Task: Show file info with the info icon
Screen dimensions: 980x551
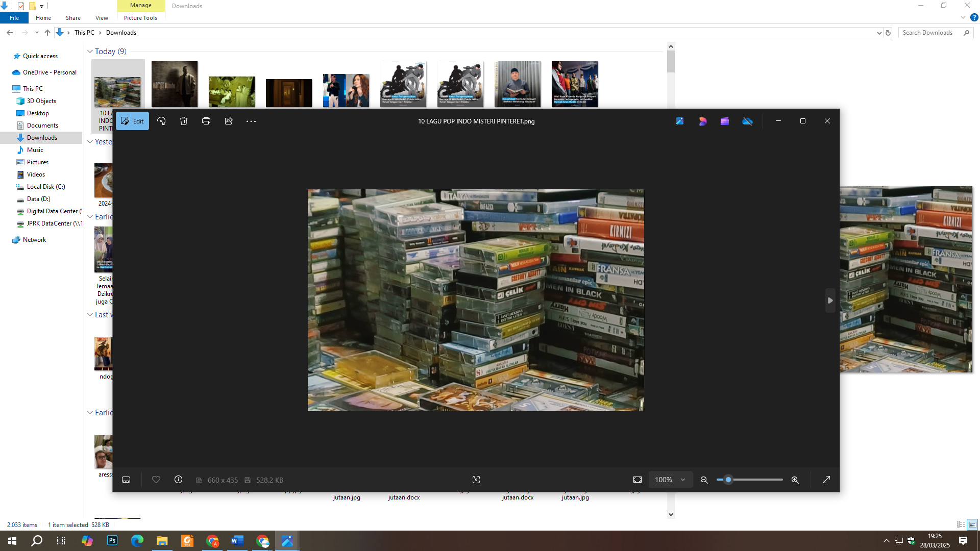Action: 178,480
